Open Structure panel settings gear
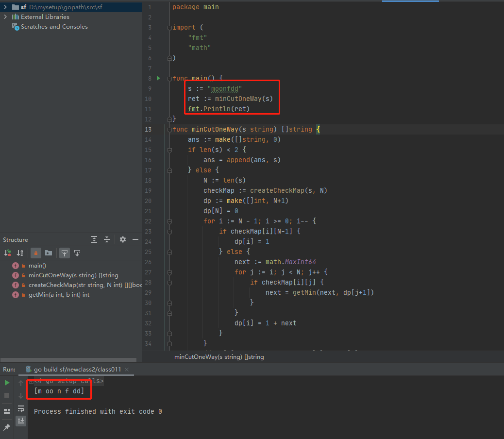Viewport: 504px width, 439px height. tap(123, 239)
